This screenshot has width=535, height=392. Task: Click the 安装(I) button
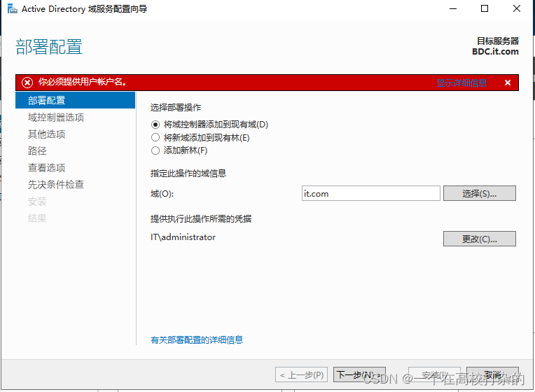[434, 375]
